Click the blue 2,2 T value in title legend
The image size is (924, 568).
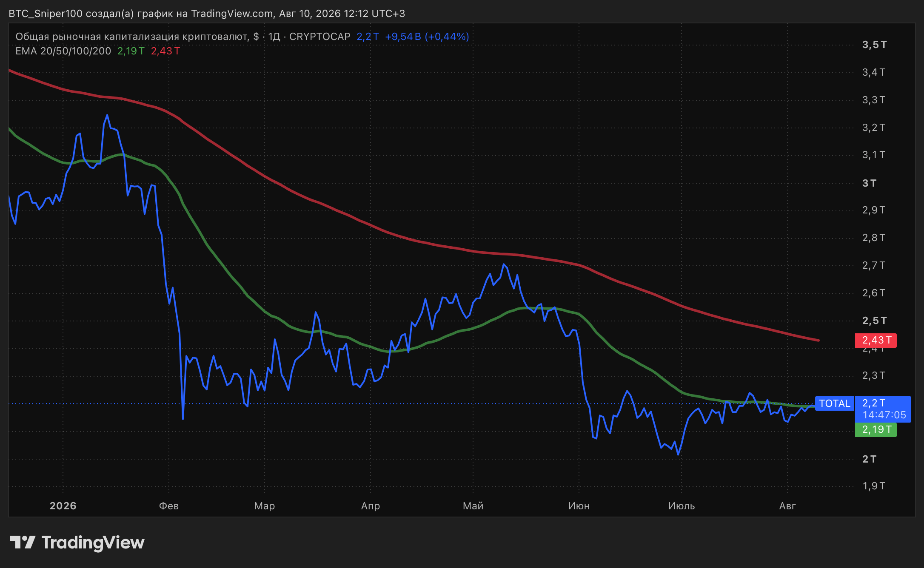(x=368, y=37)
